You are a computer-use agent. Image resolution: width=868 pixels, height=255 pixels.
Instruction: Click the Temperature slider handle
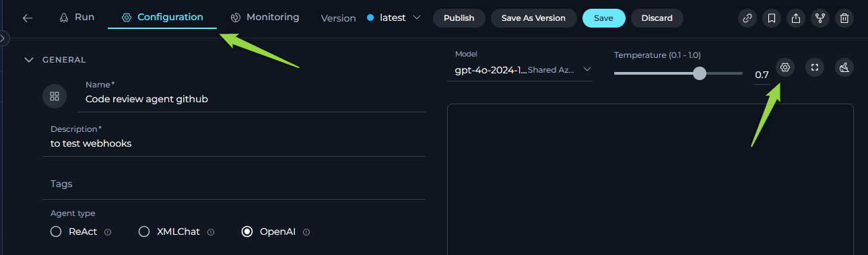click(700, 73)
